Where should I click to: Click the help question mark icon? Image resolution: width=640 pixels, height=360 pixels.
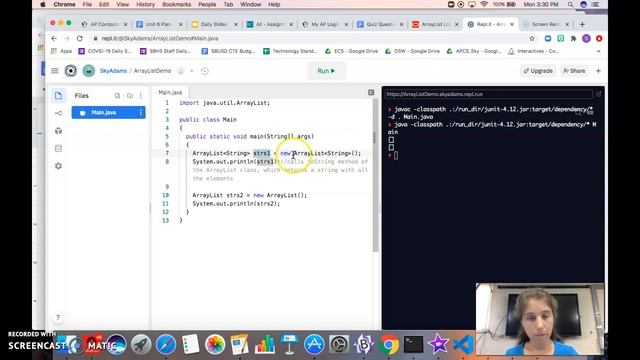click(x=58, y=318)
